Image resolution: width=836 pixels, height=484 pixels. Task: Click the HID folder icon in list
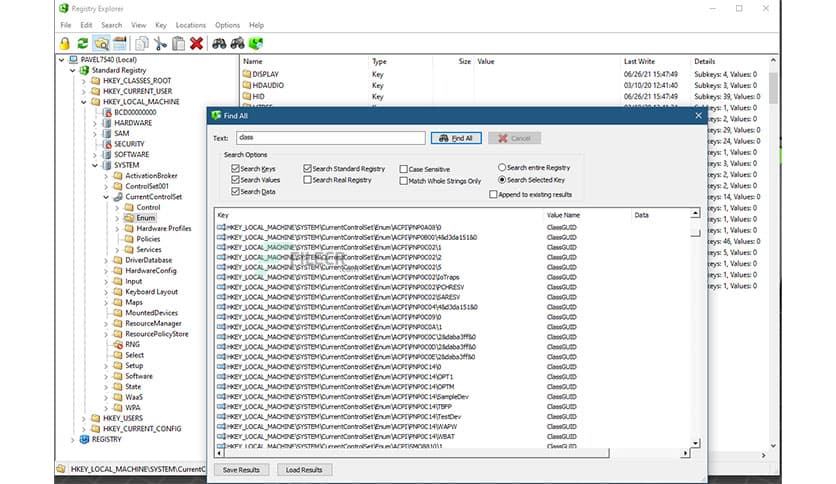pos(246,96)
